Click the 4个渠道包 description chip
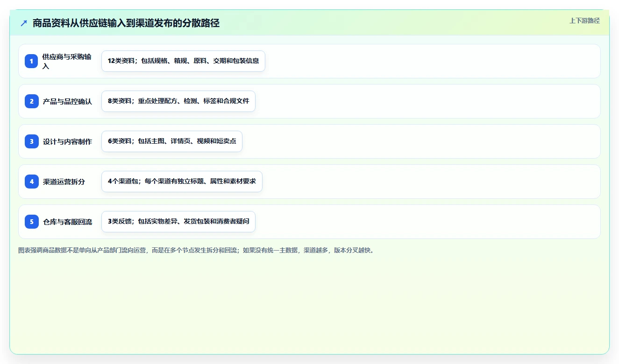Viewport: 619px width, 364px height. pyautogui.click(x=182, y=182)
